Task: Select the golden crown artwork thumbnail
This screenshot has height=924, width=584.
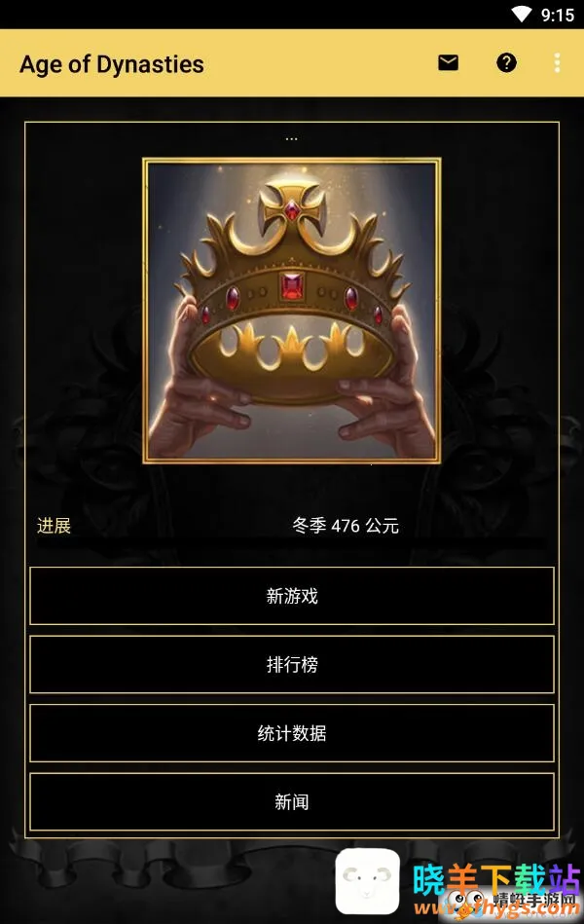Action: click(292, 311)
